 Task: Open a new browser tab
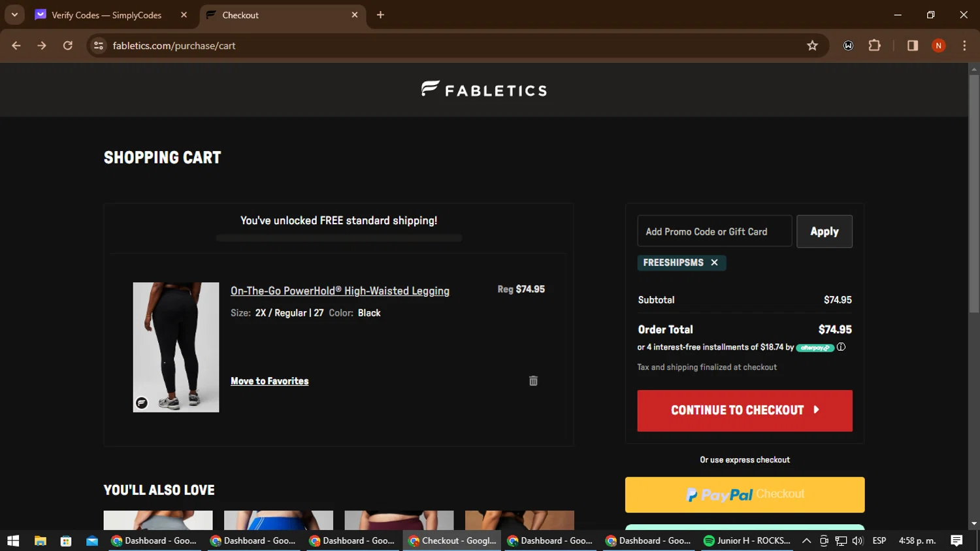(x=380, y=15)
